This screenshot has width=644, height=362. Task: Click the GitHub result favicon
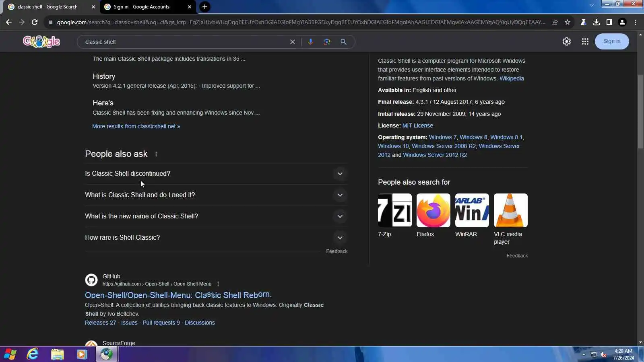[x=91, y=280]
